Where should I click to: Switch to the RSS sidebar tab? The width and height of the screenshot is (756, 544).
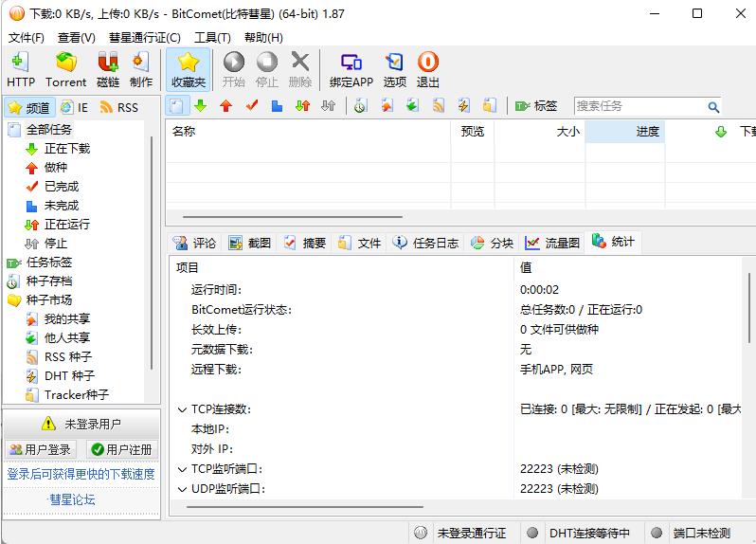119,107
